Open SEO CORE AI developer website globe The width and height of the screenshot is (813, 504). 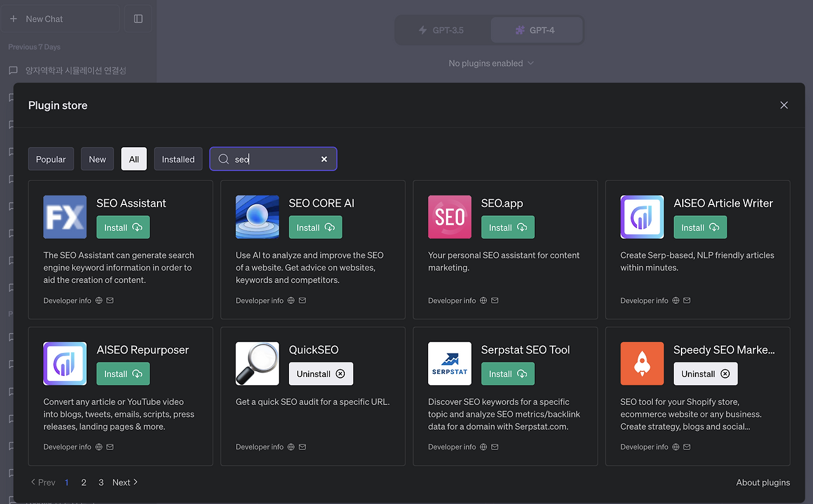coord(292,300)
